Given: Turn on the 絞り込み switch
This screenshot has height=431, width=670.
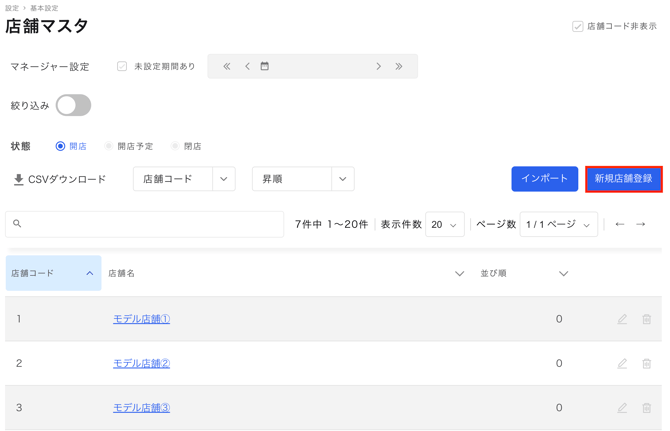Looking at the screenshot, I should pyautogui.click(x=73, y=105).
